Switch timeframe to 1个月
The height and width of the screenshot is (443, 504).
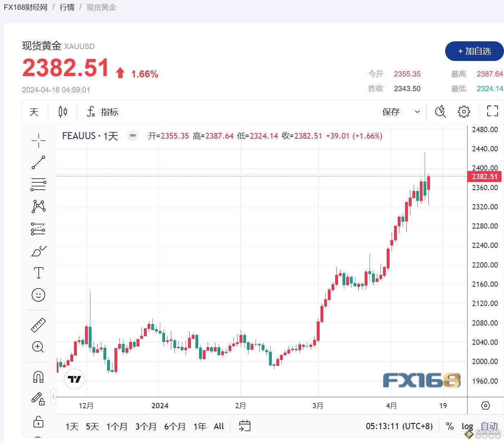(x=117, y=426)
